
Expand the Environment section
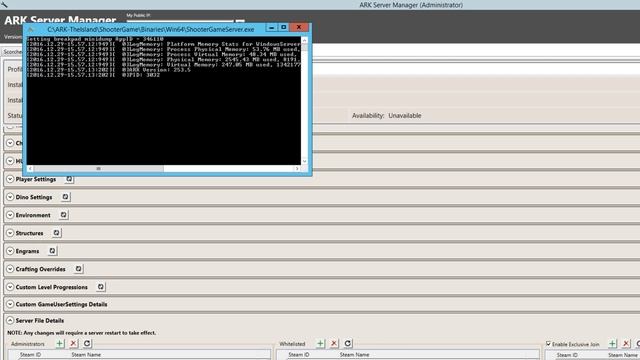tap(10, 215)
